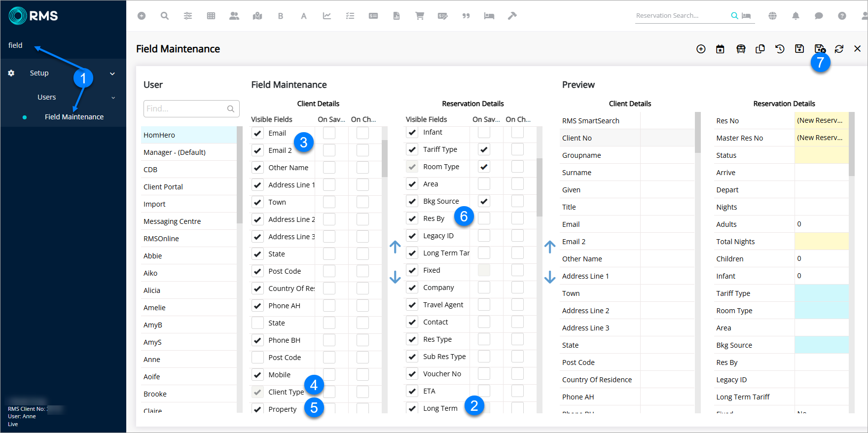Open Field Maintenance in the sidebar
This screenshot has height=433, width=868.
tap(74, 117)
